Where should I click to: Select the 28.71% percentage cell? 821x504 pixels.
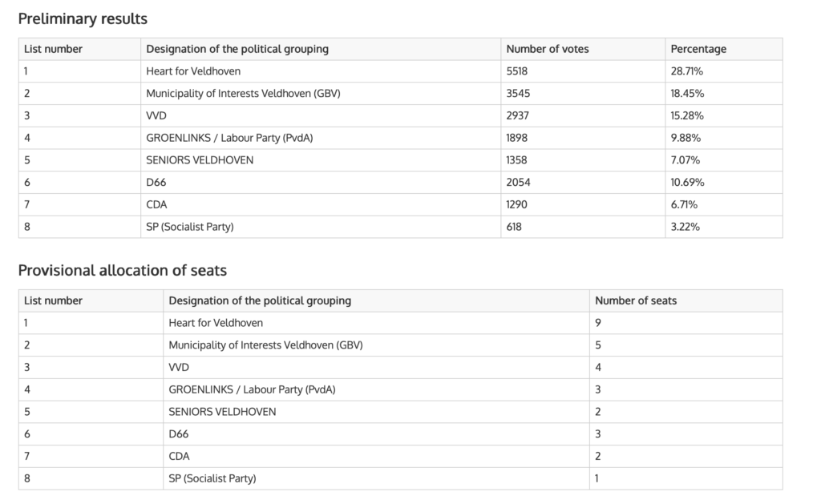coord(686,71)
